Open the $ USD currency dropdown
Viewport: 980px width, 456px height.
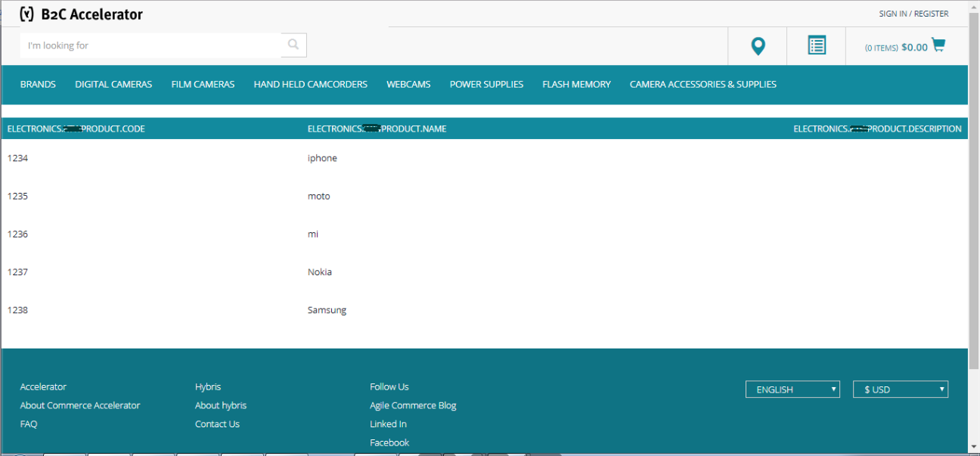[x=901, y=389]
